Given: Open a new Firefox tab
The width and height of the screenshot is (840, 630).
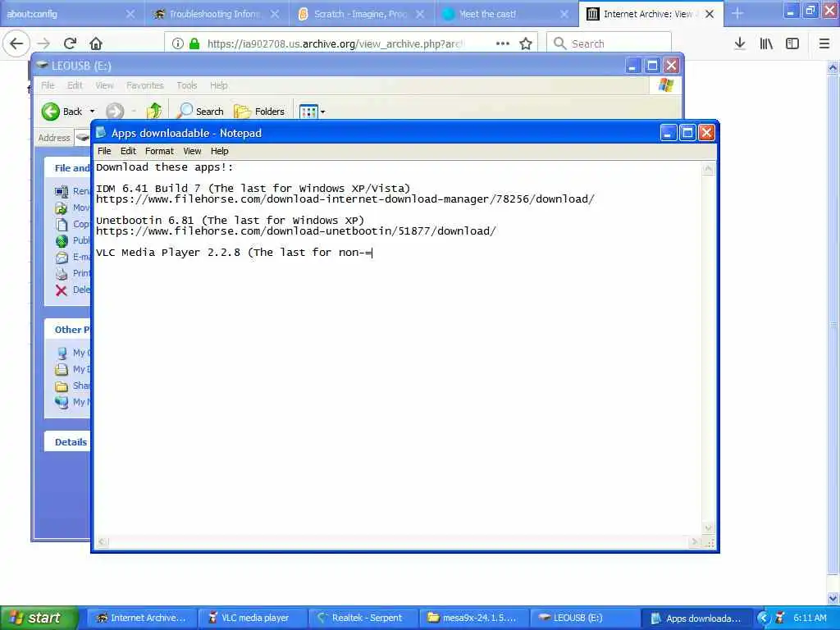Looking at the screenshot, I should [737, 13].
